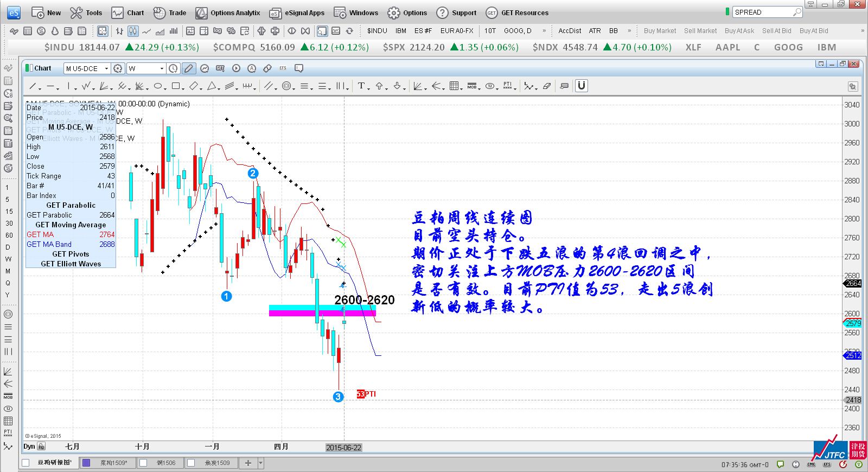Select interval W in left sidebar
868x472 pixels.
[x=8, y=259]
